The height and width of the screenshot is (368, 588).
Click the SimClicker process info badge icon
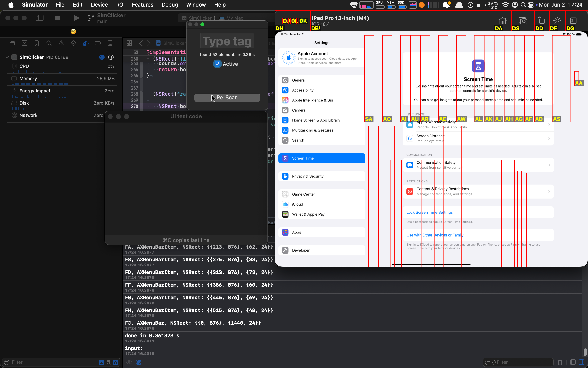(x=102, y=57)
